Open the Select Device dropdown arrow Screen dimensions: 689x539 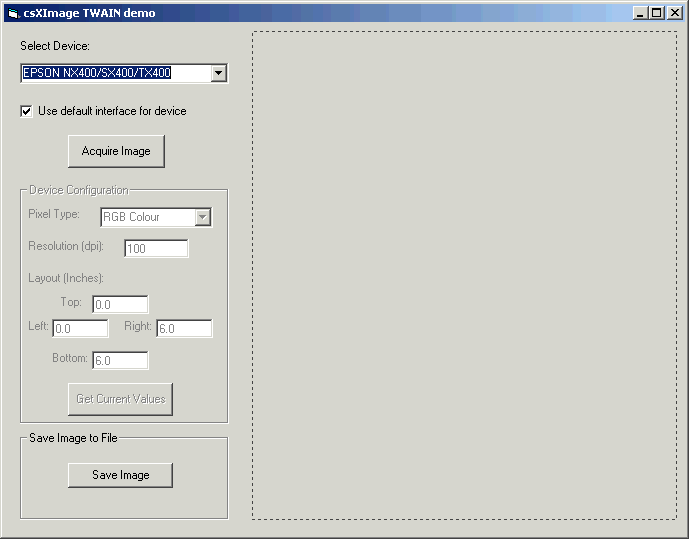click(x=219, y=73)
